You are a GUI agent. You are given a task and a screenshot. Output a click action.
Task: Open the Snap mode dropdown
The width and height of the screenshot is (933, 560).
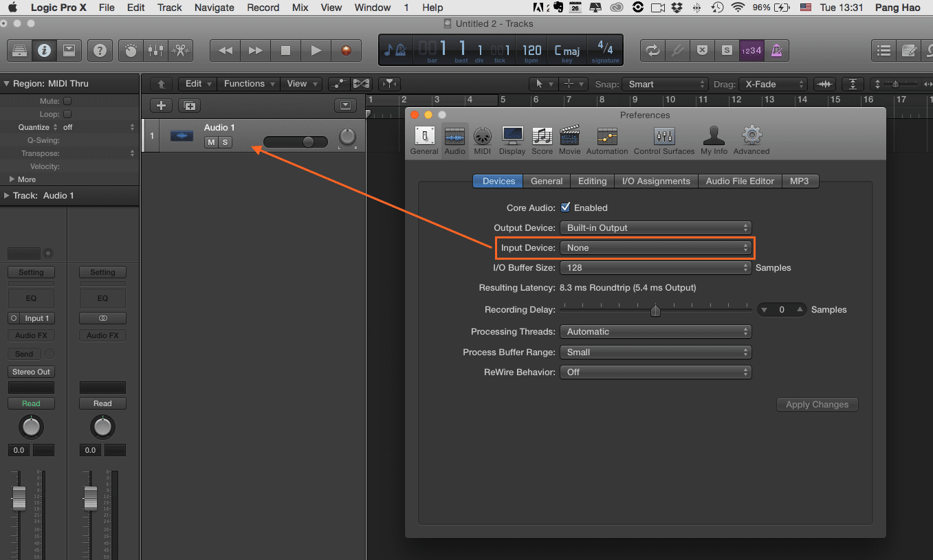665,84
